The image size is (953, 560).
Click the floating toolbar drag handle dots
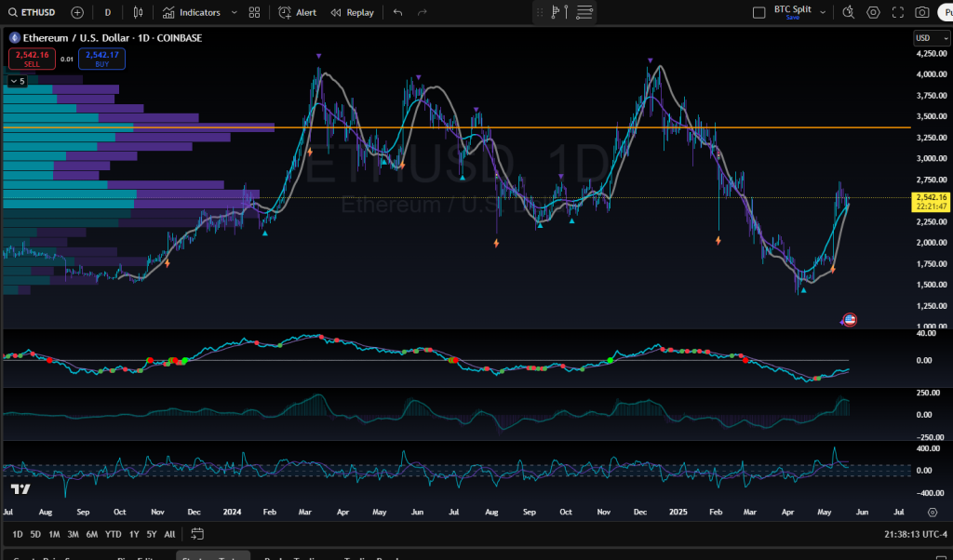540,12
